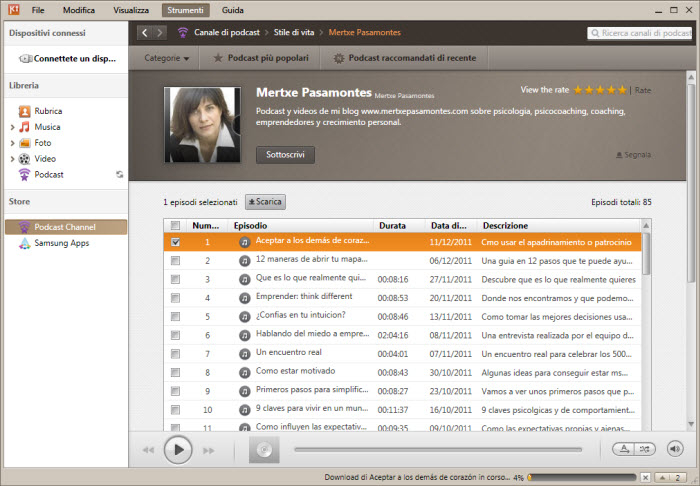The height and width of the screenshot is (486, 700).
Task: Click the Podcast sync icon in library
Action: tap(120, 175)
